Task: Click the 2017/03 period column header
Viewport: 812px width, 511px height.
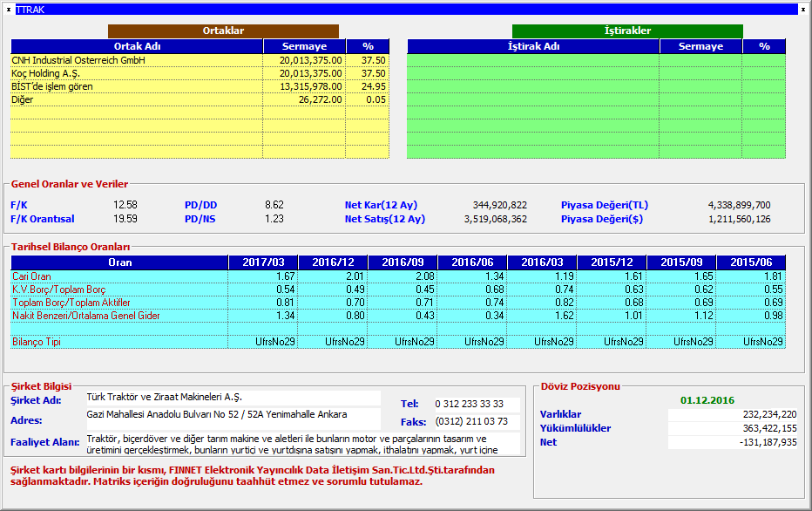Action: (x=264, y=262)
